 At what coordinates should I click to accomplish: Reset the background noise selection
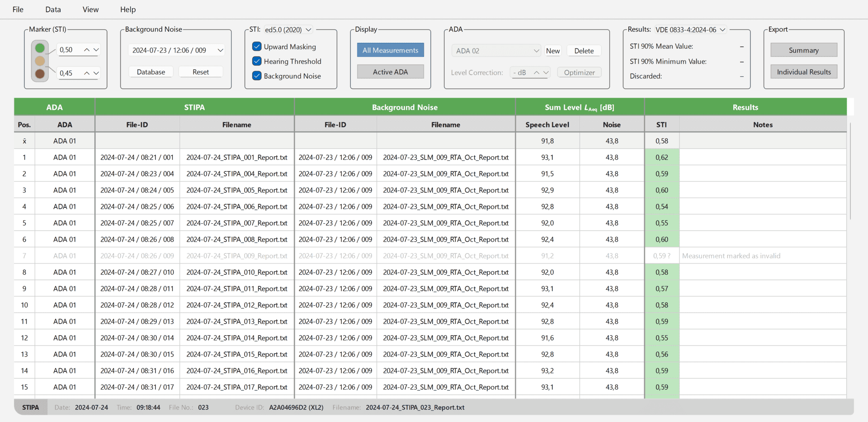(201, 72)
